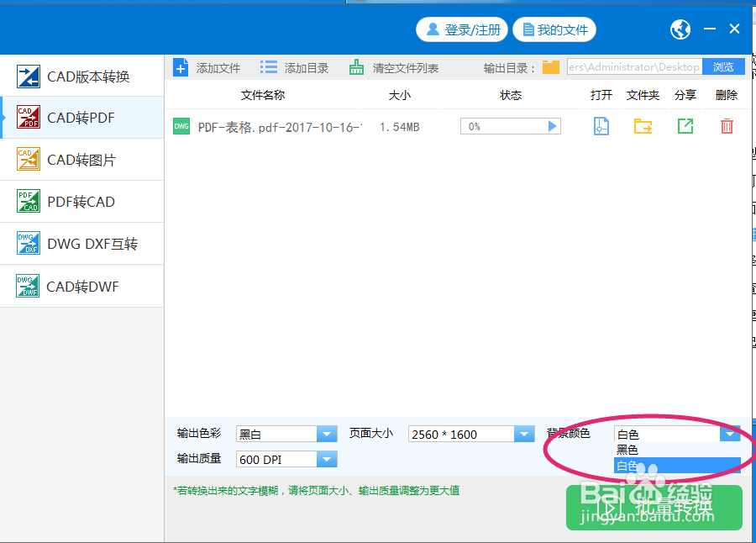This screenshot has height=543, width=756.
Task: Click the 添加目录 add directory icon
Action: pos(269,66)
